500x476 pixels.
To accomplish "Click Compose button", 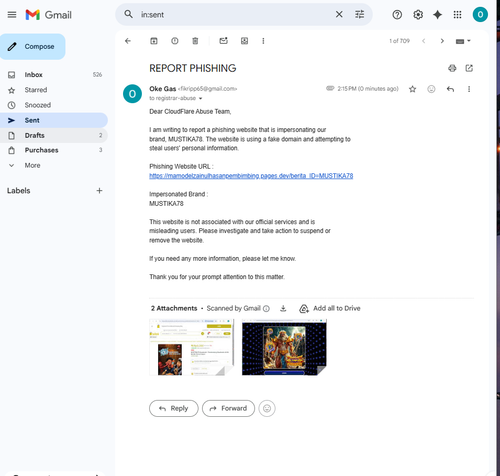I will coord(33,47).
